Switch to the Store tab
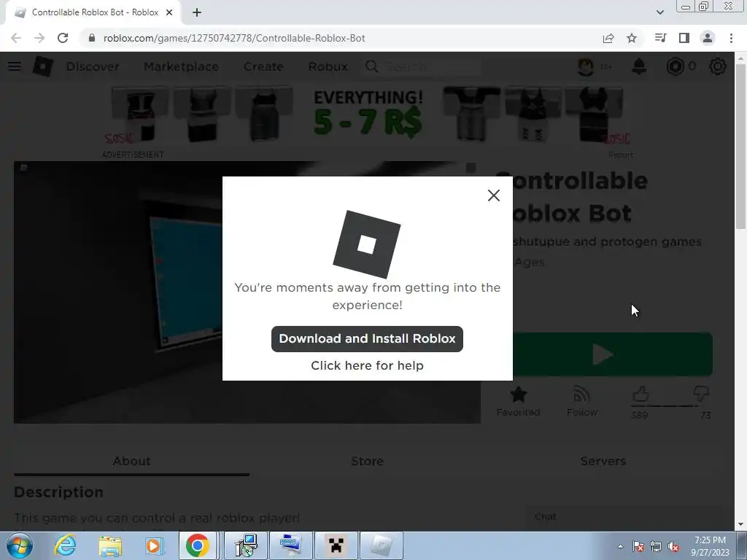Viewport: 747px width, 560px height. [x=368, y=461]
